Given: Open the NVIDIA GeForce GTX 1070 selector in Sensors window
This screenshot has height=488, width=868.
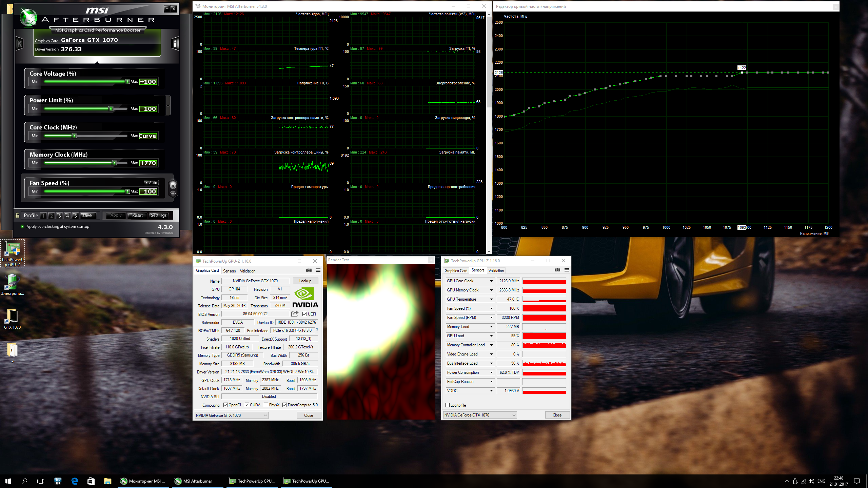Looking at the screenshot, I should point(480,415).
